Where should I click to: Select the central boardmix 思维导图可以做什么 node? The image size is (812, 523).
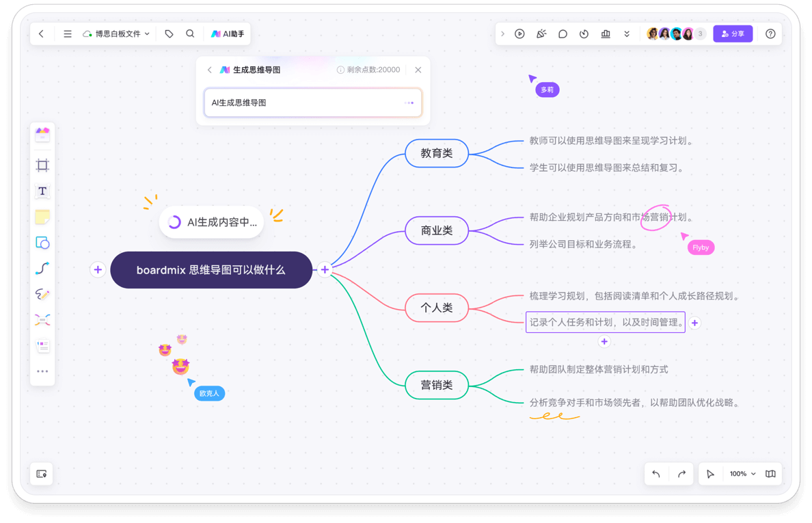[211, 270]
